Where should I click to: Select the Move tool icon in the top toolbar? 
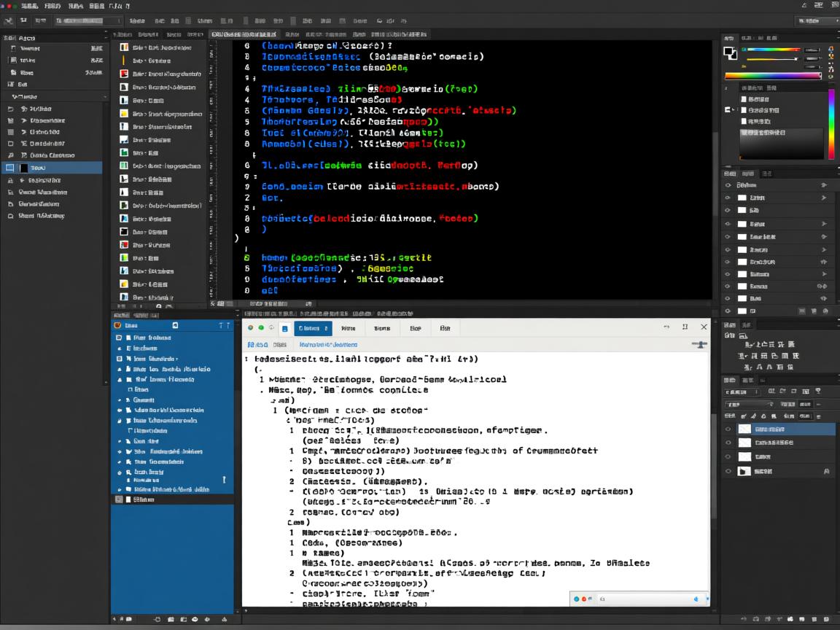7,21
